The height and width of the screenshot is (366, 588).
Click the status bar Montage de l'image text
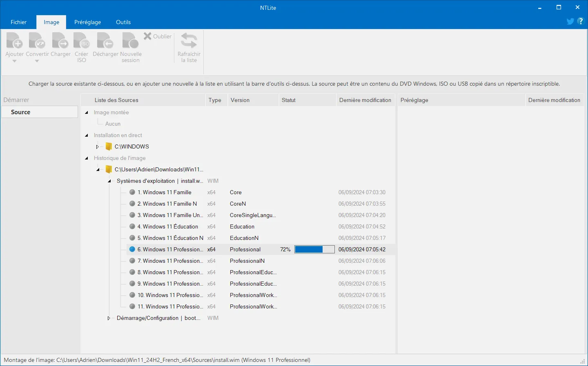tap(157, 360)
